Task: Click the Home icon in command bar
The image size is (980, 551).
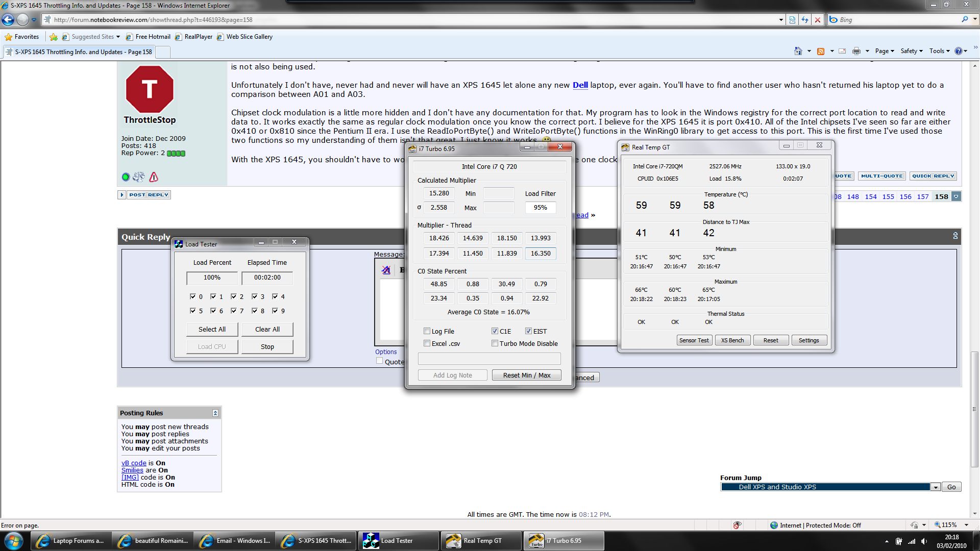Action: 798,51
